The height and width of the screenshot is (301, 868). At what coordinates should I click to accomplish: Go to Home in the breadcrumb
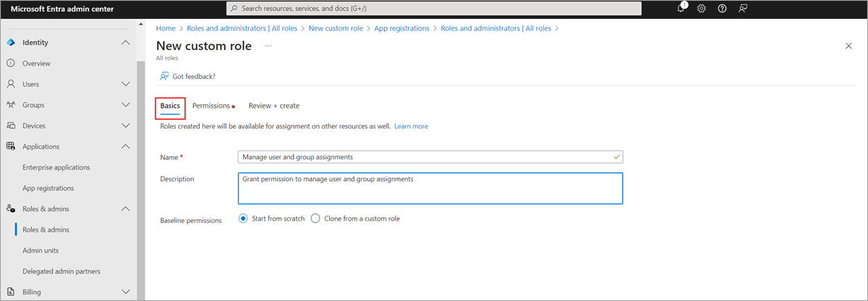pyautogui.click(x=166, y=28)
